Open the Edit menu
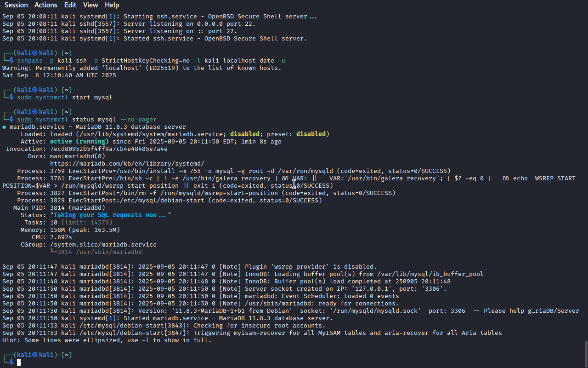The height and width of the screenshot is (368, 588). click(70, 5)
